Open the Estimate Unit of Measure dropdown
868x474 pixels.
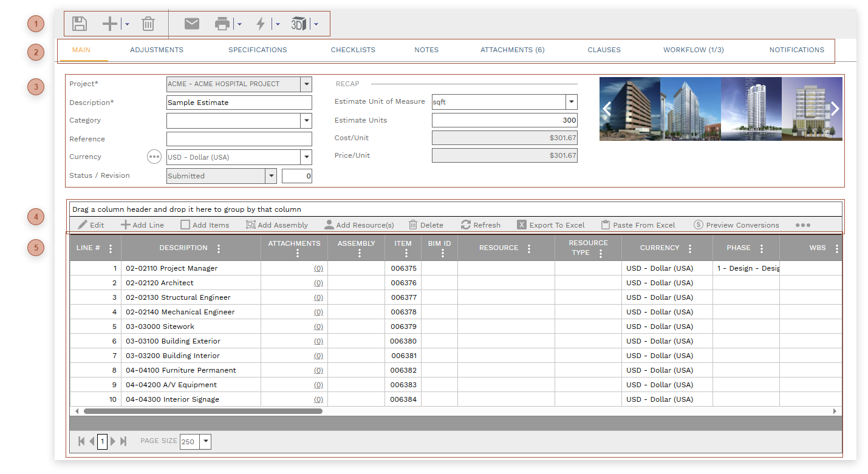571,102
